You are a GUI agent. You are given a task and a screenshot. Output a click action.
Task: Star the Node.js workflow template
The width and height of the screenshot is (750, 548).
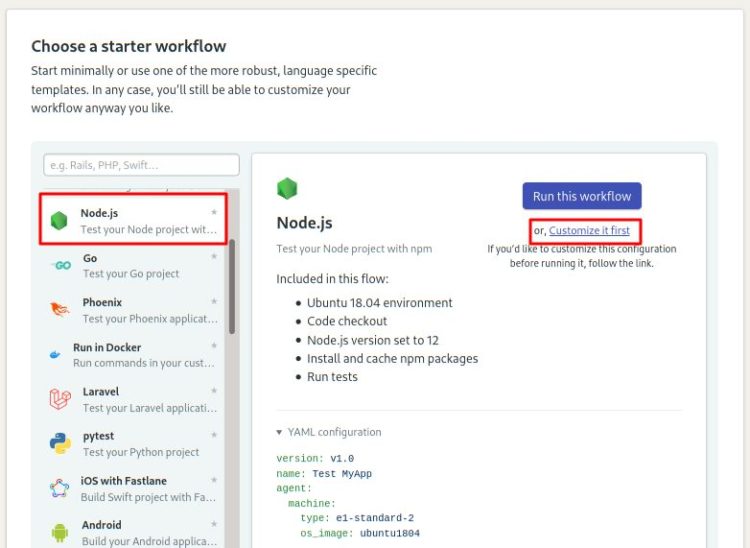coord(214,212)
